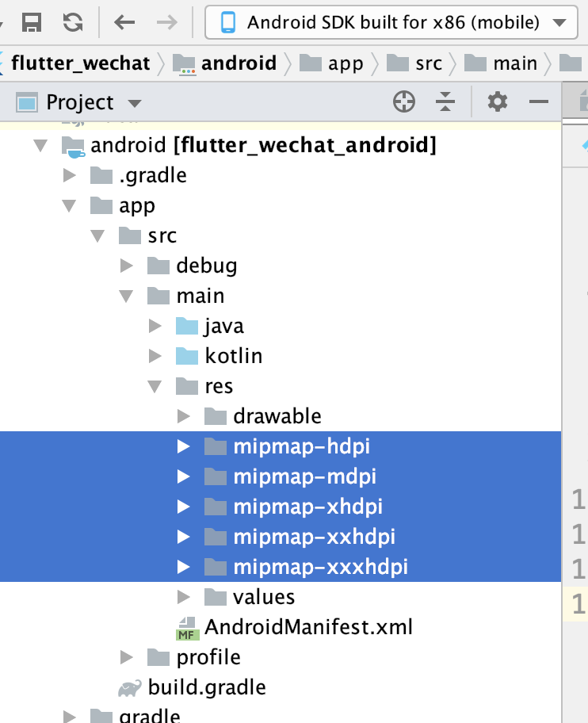Click the Gradle elephant icon beside build.gradle

[x=129, y=687]
